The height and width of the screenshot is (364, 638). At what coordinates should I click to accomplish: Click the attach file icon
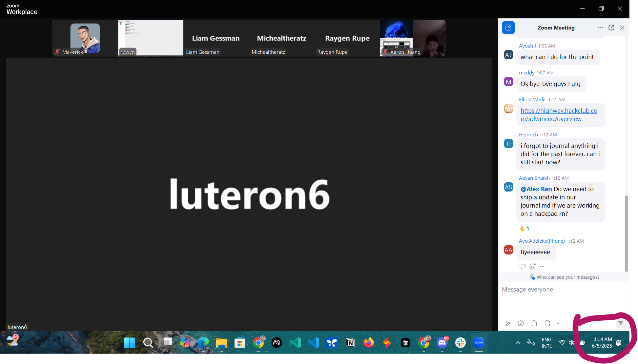point(534,323)
